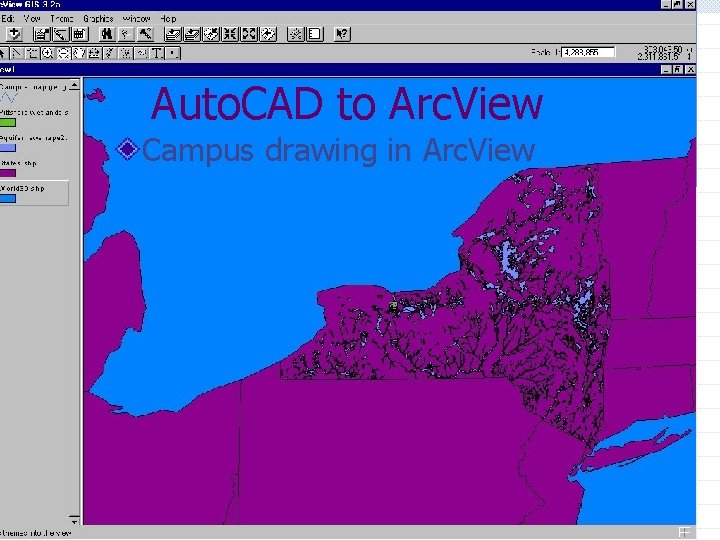Click the greyed Locate Address button
Viewport: 720px width, 540px height.
coord(126,34)
